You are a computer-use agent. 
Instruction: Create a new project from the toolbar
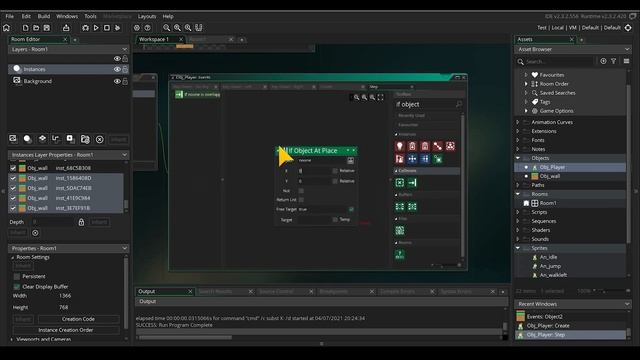click(25, 28)
